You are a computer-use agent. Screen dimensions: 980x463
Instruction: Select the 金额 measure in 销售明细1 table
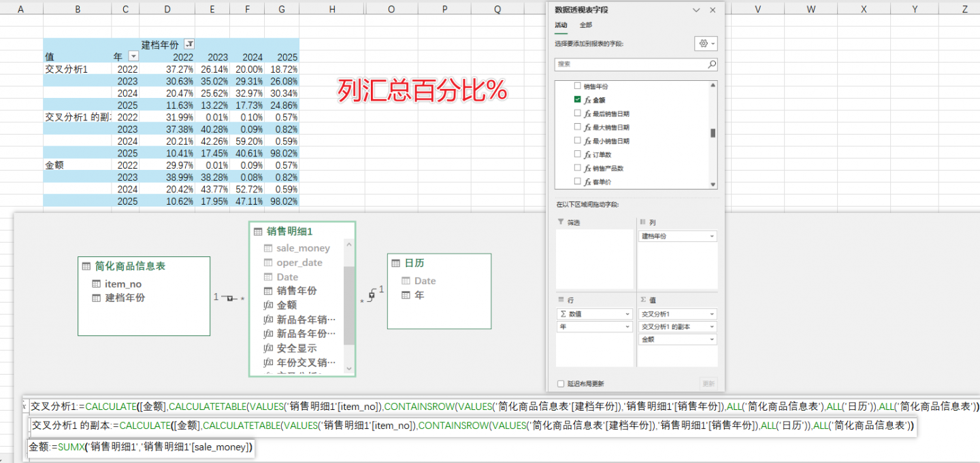click(287, 305)
